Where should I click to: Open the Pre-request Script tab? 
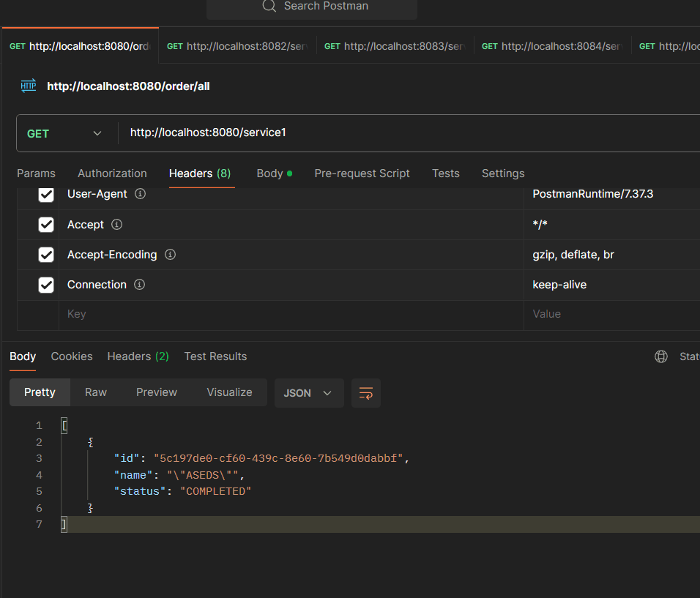(x=362, y=173)
